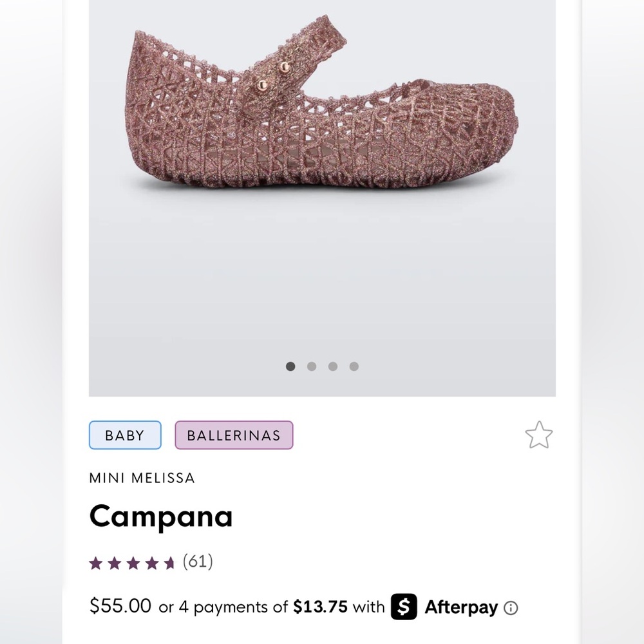Tap the product photo to enlarge
The height and width of the screenshot is (644, 644).
(x=322, y=116)
